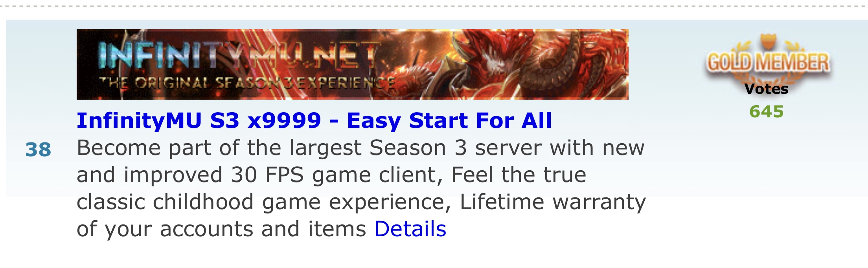Open the InfinityMU.NET banner image
The height and width of the screenshot is (268, 868).
(x=352, y=64)
